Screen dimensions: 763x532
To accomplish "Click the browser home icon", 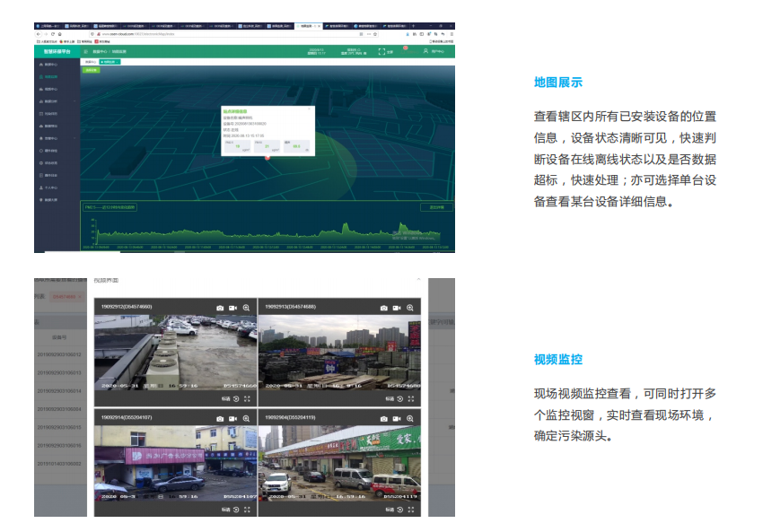I will [60, 34].
